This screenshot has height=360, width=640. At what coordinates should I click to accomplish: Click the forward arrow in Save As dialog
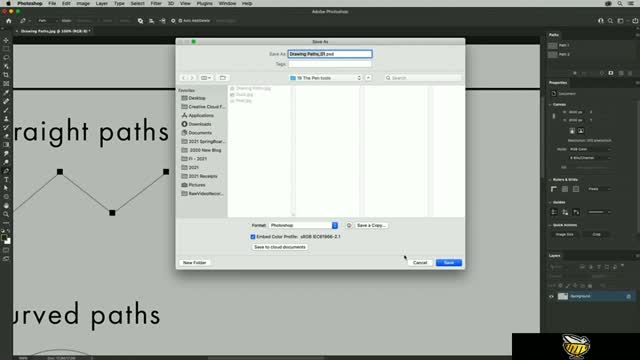tap(192, 78)
